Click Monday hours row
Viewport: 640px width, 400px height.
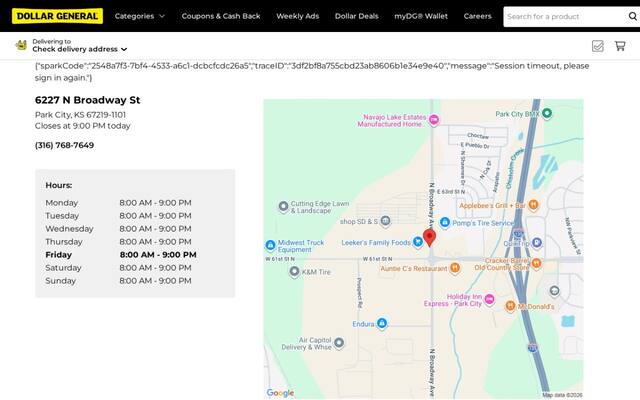118,203
